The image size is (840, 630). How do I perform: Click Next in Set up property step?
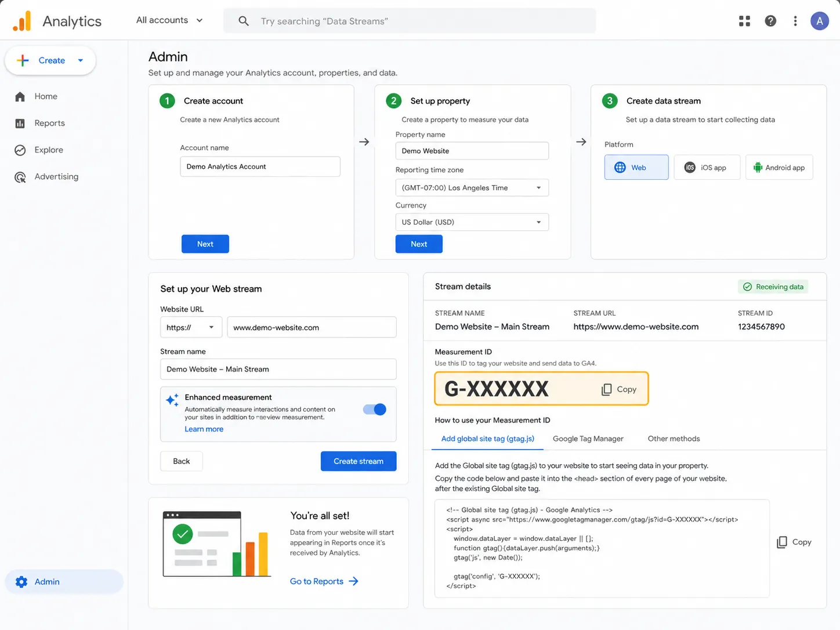click(419, 244)
